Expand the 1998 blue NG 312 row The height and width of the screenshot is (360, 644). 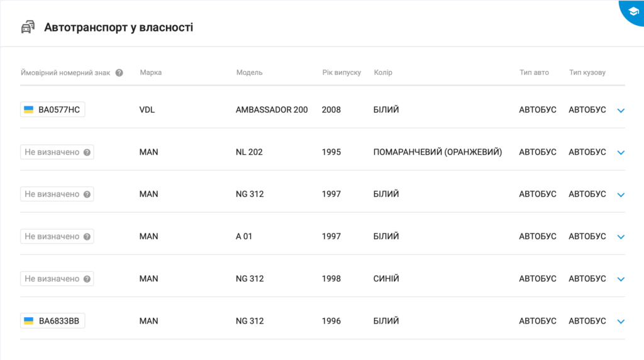pyautogui.click(x=621, y=279)
